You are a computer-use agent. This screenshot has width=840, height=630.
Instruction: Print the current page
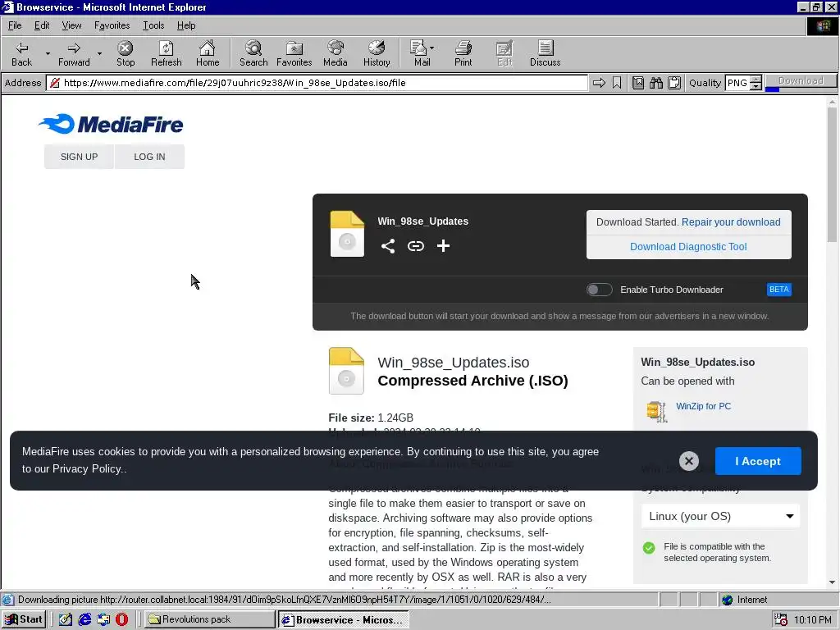[463, 53]
